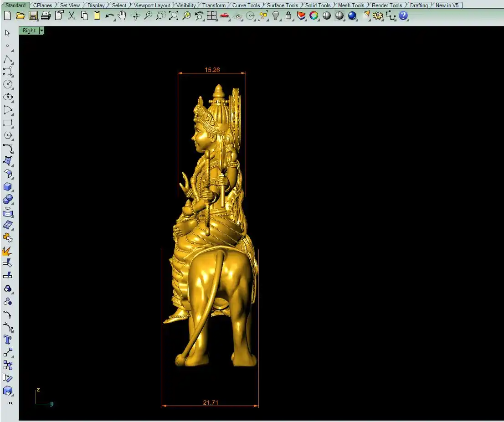504x422 pixels.
Task: Toggle the hide objects lightbulb icon
Action: point(276,16)
